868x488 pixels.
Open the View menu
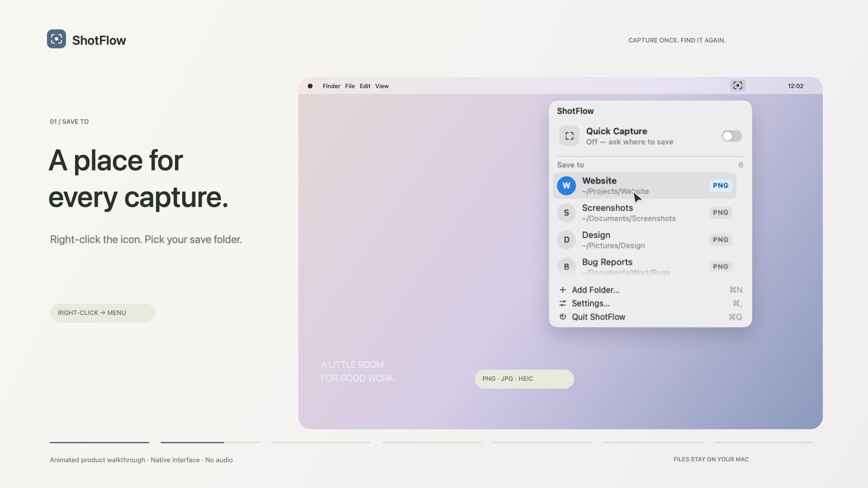pos(382,86)
